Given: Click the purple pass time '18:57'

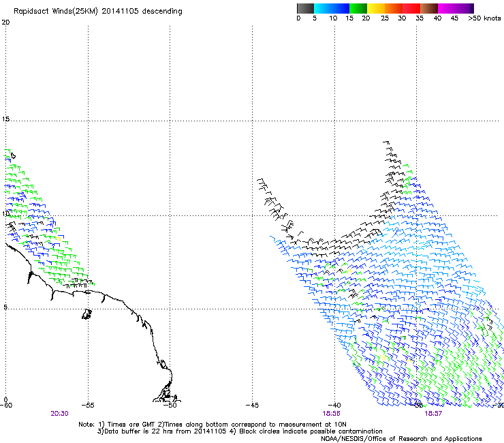Looking at the screenshot, I should (433, 414).
